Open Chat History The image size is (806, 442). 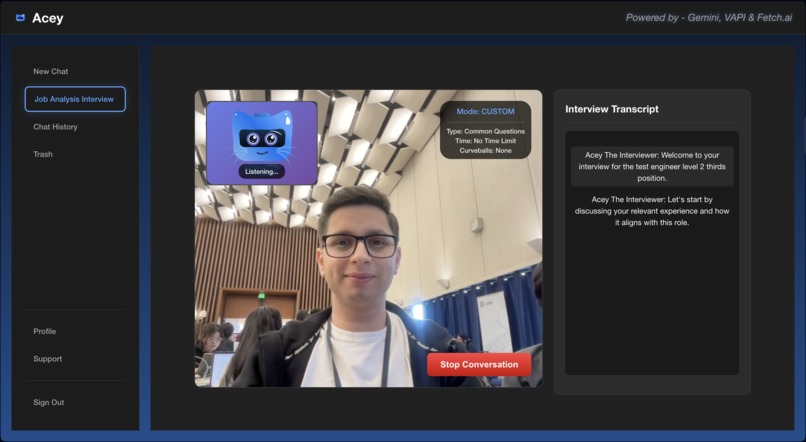[55, 127]
